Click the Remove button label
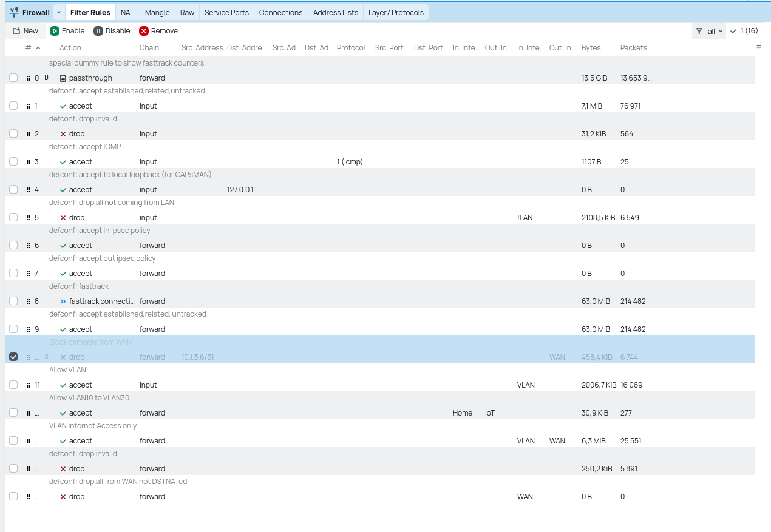The width and height of the screenshot is (771, 532). tap(164, 30)
